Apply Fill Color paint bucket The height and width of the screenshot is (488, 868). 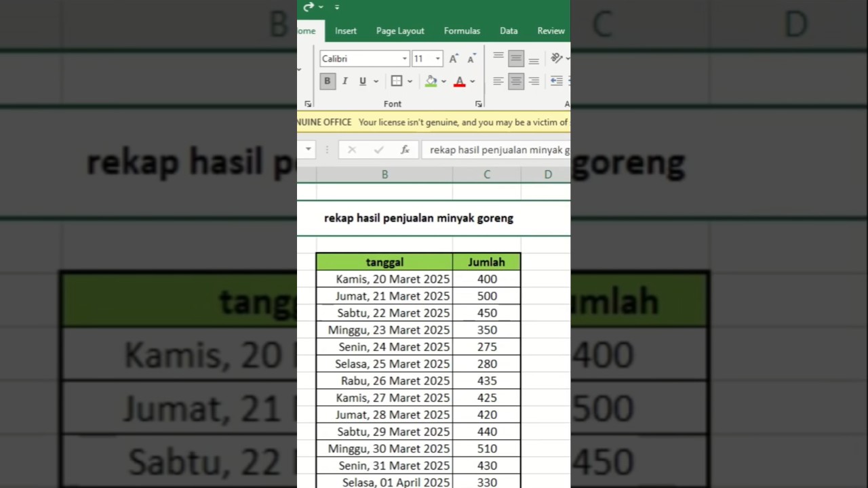tap(431, 81)
